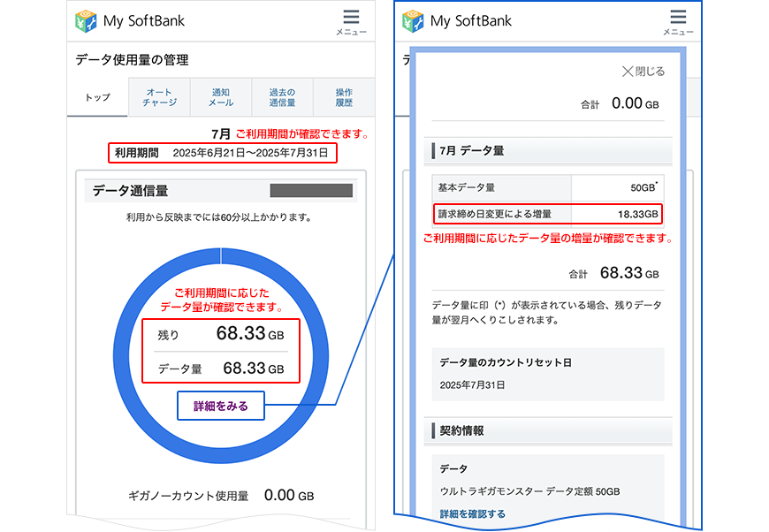Select the トップ tab
The height and width of the screenshot is (532, 769).
(97, 97)
